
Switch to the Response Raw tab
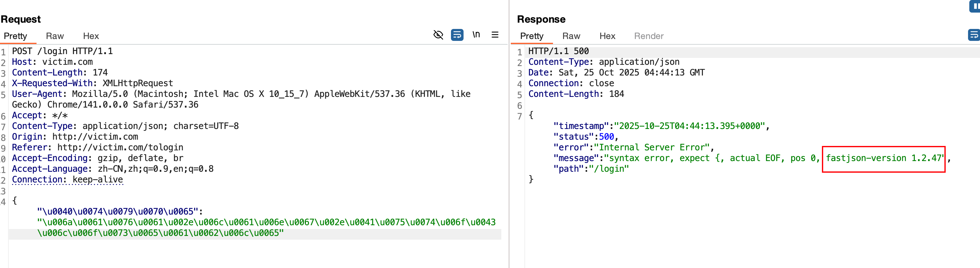pyautogui.click(x=571, y=36)
